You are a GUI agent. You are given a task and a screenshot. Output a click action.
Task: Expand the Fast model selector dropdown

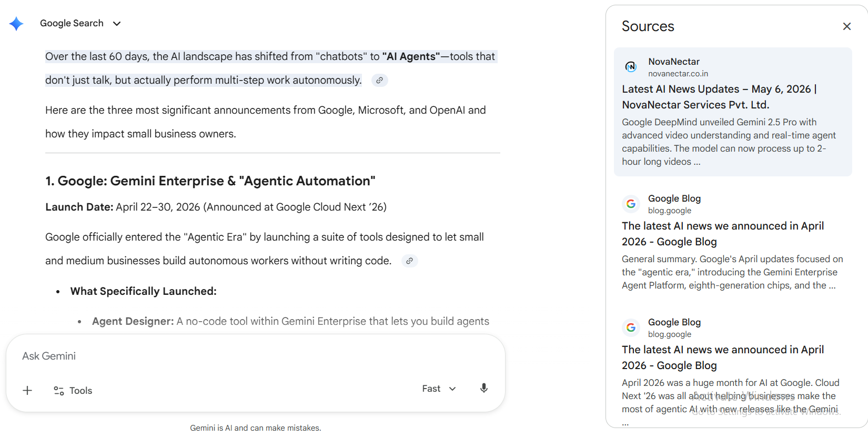tap(439, 389)
